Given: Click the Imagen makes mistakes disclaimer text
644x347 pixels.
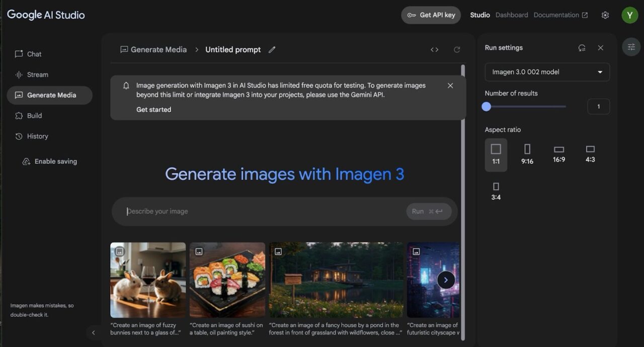Looking at the screenshot, I should point(42,310).
